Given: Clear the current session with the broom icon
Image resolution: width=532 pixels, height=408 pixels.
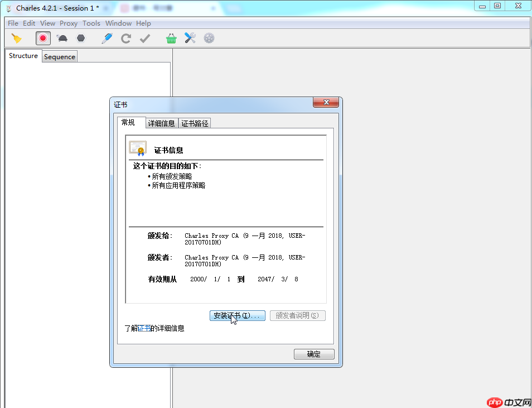Looking at the screenshot, I should pyautogui.click(x=17, y=37).
